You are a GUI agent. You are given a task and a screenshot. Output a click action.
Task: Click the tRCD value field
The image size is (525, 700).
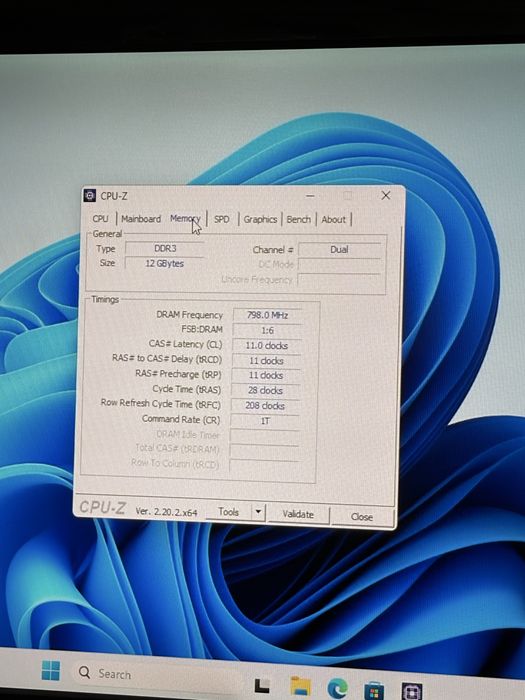tap(266, 361)
